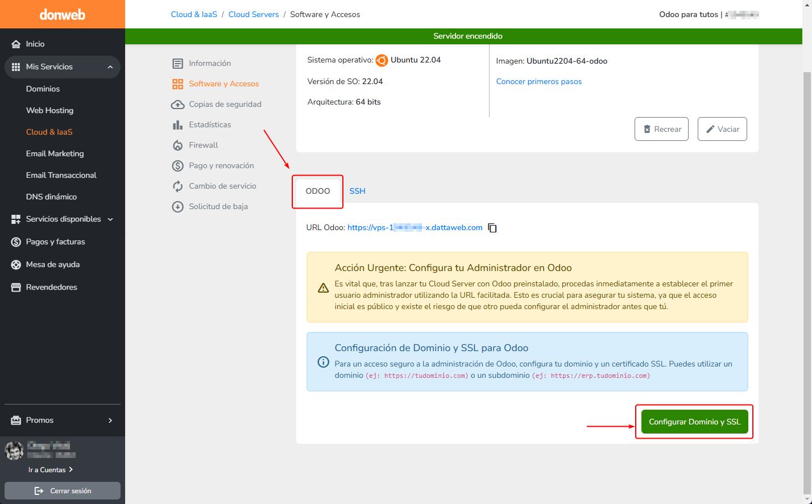Click the Cambio de servicio icon
Screen dimensions: 812x504
178,186
